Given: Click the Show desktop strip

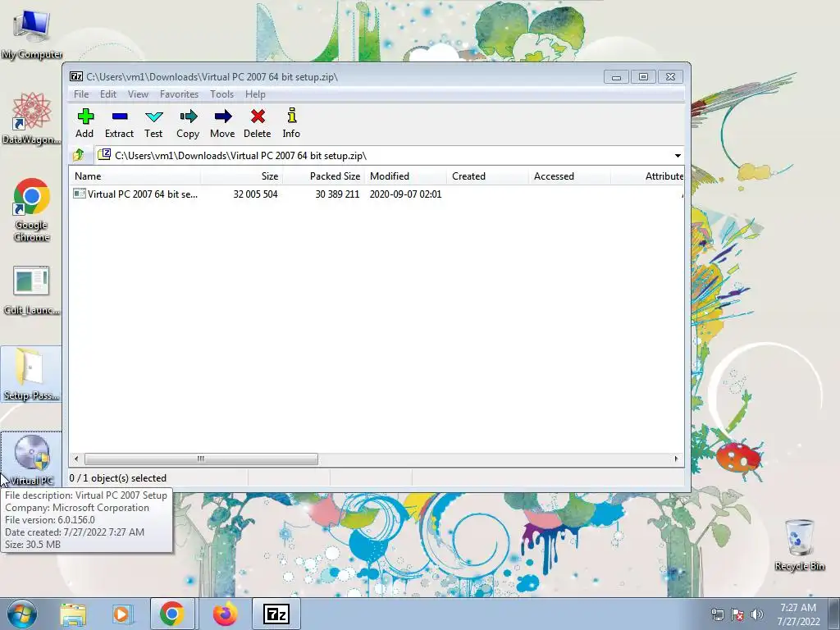Looking at the screenshot, I should [x=834, y=614].
